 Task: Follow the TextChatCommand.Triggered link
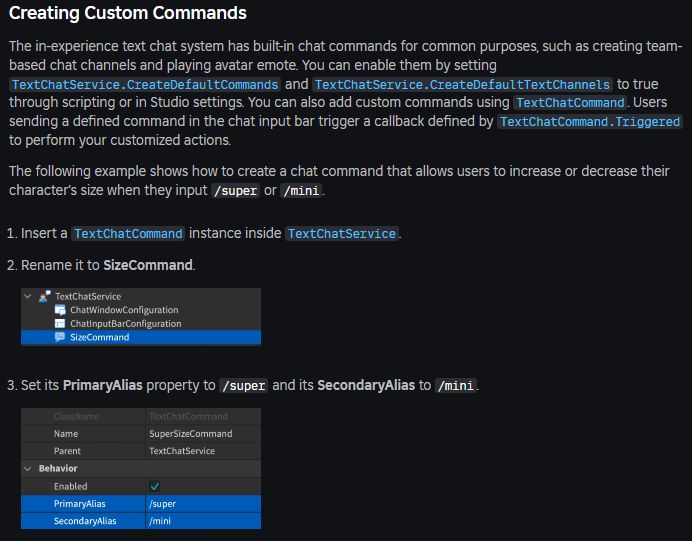589,121
